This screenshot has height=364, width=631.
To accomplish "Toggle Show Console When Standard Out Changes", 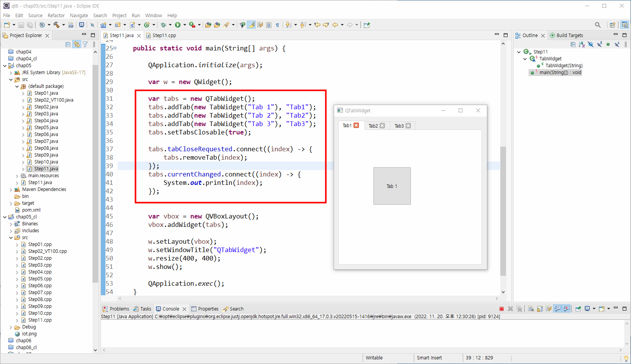I will click(558, 309).
